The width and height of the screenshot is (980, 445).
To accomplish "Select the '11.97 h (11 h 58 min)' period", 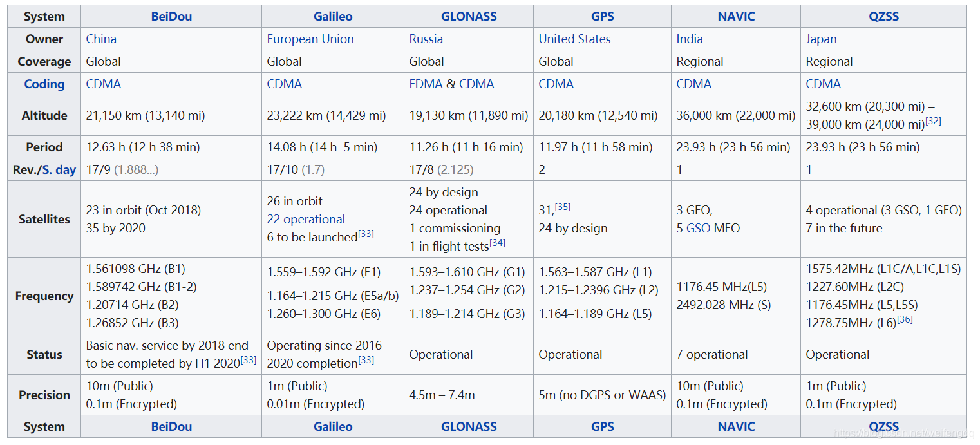I will [596, 147].
